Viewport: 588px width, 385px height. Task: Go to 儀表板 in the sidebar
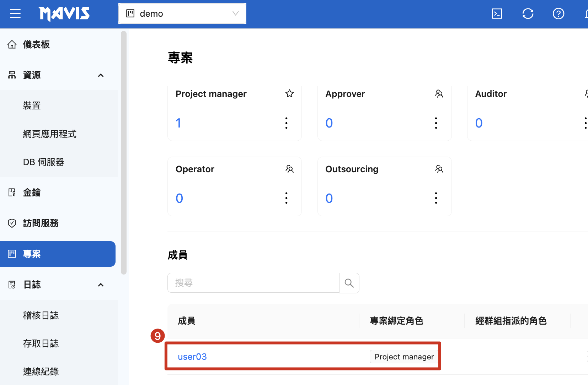click(x=36, y=44)
